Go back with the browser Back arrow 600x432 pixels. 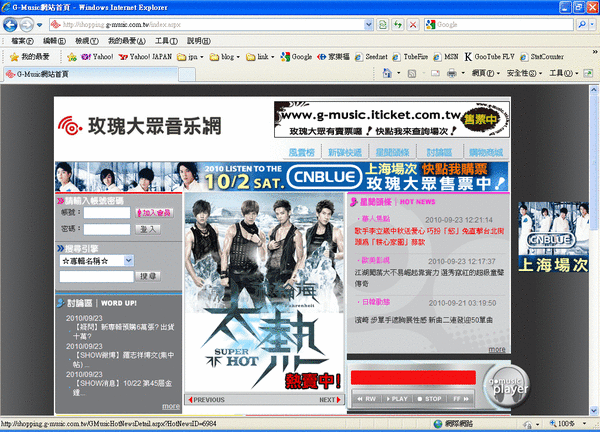pos(10,25)
